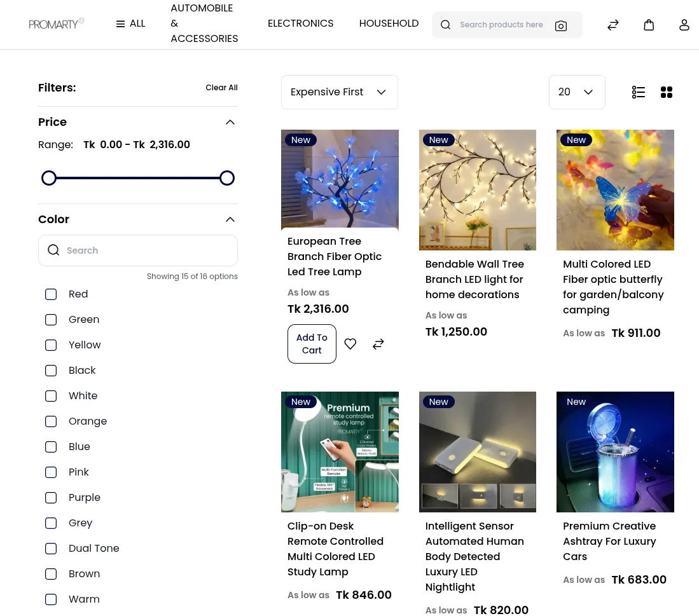Open compare products icon in header
Screen dimensions: 699x616
tap(613, 25)
